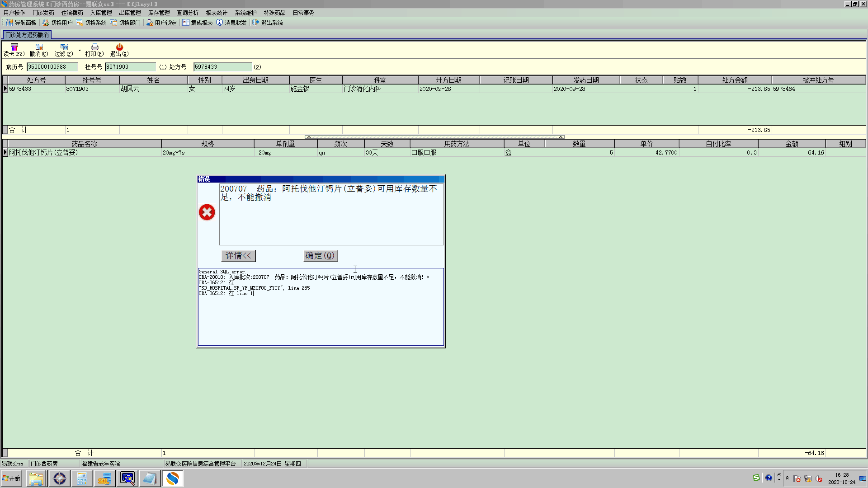Click the red 退出 (X) exit icon
868x488 pixels.
coord(119,47)
